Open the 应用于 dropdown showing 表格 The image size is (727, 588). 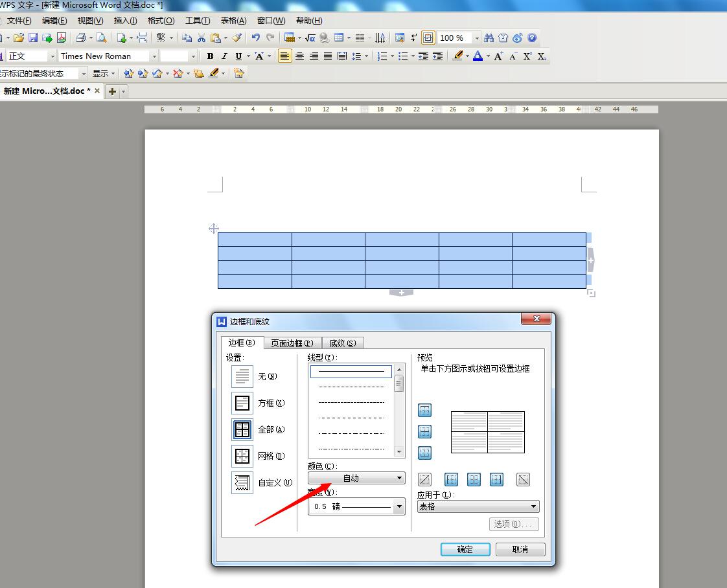click(x=478, y=506)
